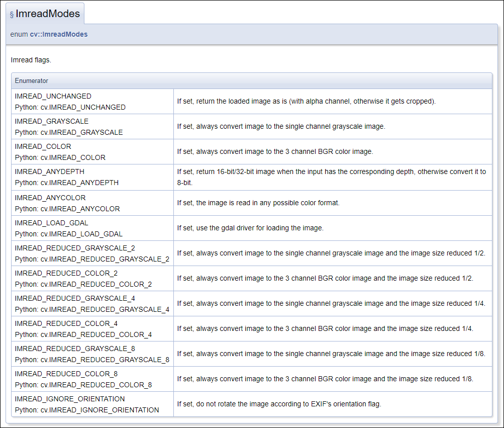Click the IMREAD_REDUCED_COLOR_4 enumerator name

[66, 323]
